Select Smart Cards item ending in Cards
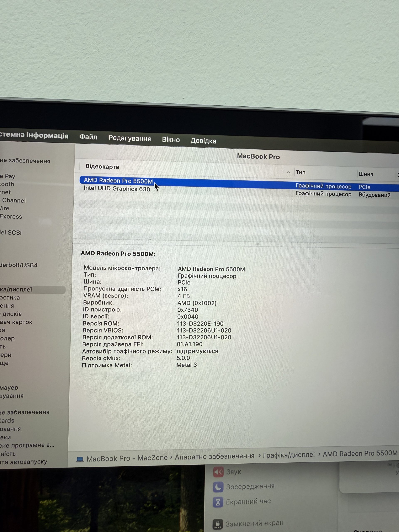This screenshot has width=399, height=532. click(x=7, y=420)
